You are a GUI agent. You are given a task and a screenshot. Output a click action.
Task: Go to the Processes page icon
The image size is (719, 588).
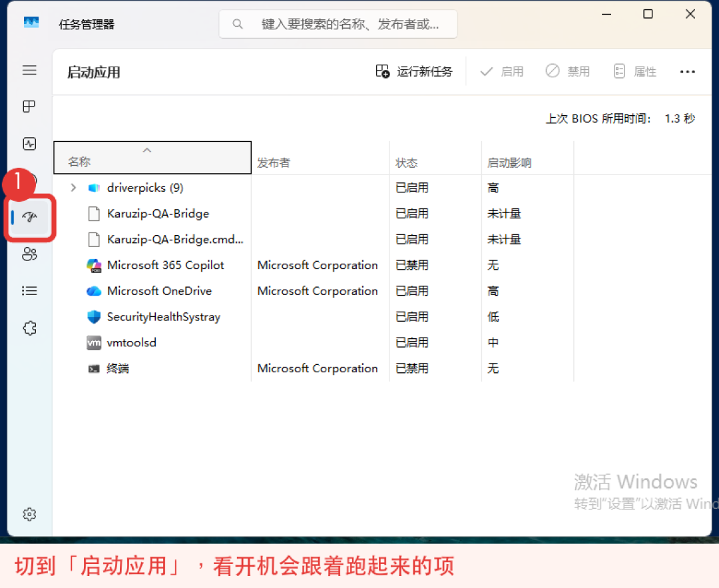pos(29,107)
